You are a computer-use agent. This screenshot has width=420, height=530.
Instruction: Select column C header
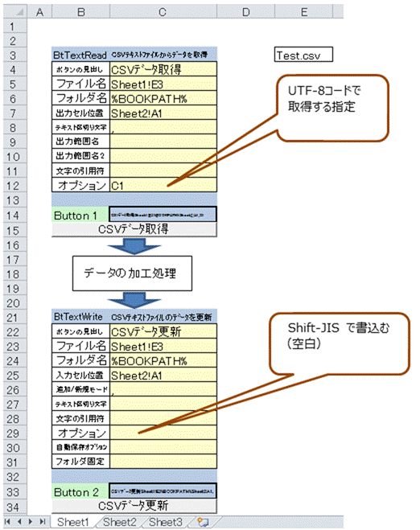pos(163,12)
